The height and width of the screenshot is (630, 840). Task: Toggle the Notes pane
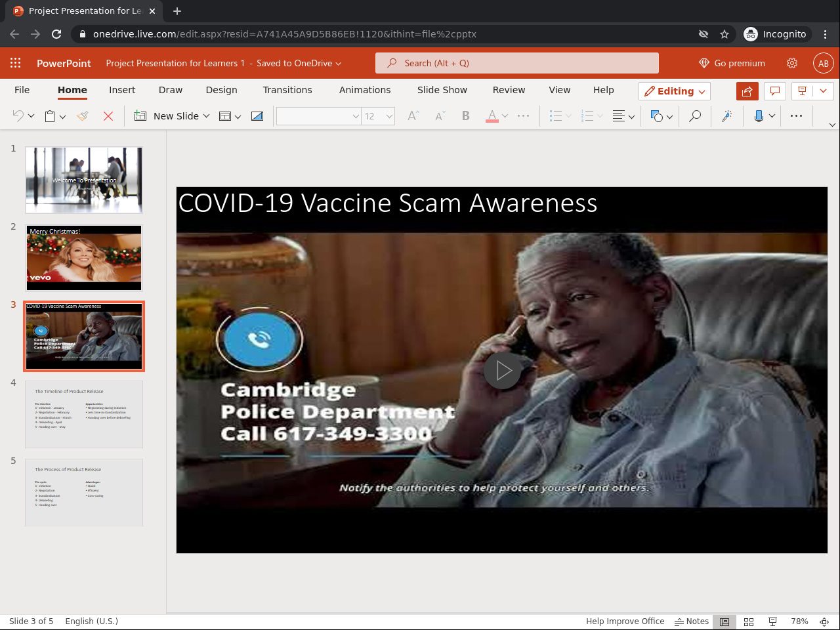(692, 621)
